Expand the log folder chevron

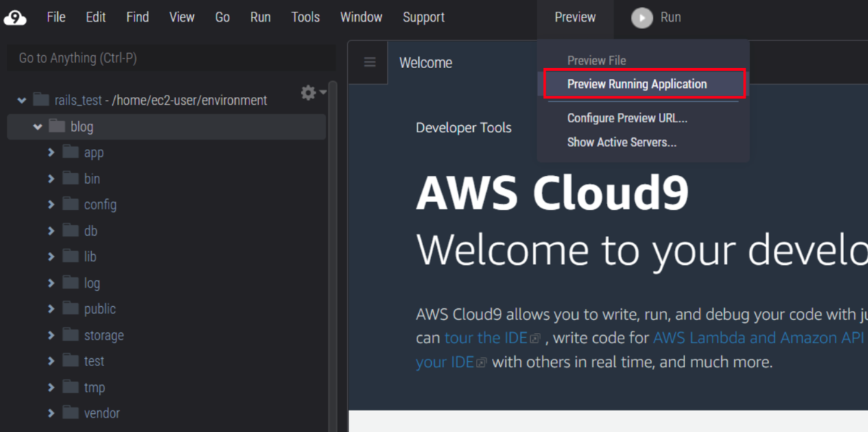51,282
